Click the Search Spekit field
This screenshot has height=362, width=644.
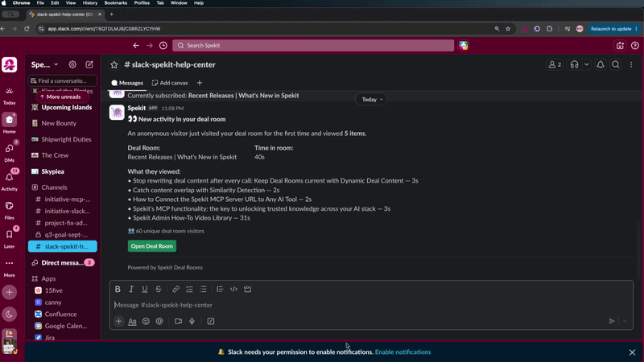(x=313, y=46)
